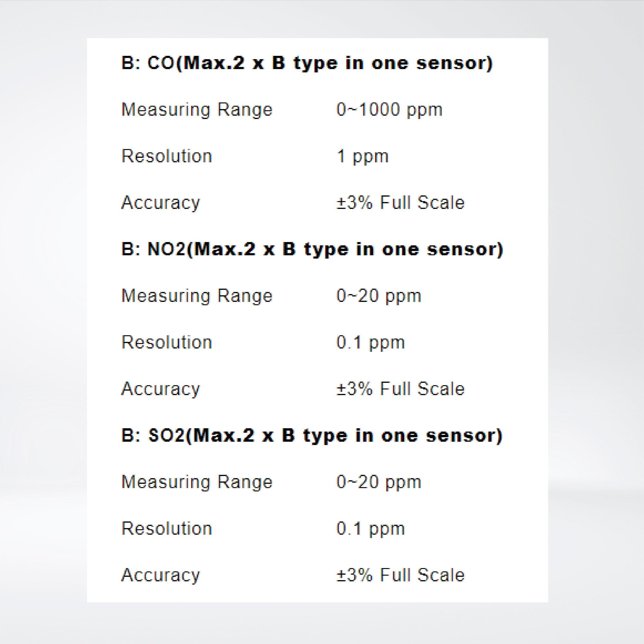Select the Resolution label under CO
Viewport: 644px width, 644px height.
tap(167, 156)
